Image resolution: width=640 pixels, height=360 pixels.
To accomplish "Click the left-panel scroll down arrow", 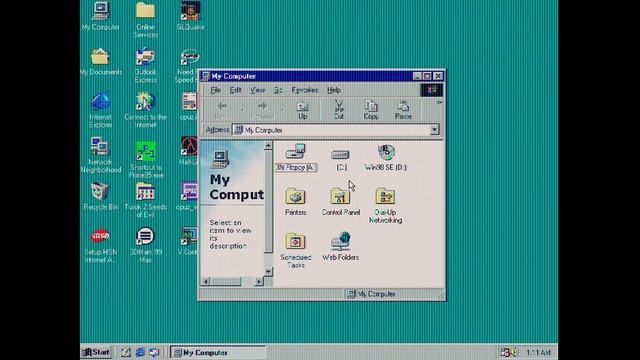I will [x=268, y=271].
